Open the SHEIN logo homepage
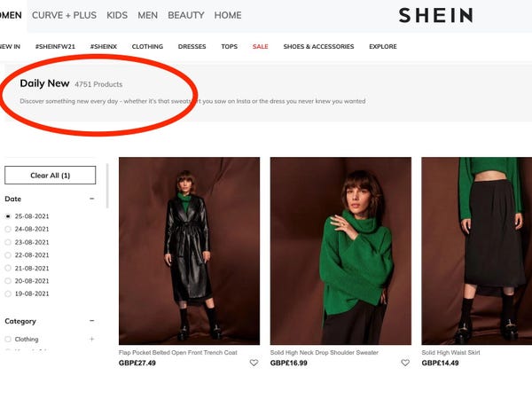This screenshot has width=532, height=399. point(435,15)
